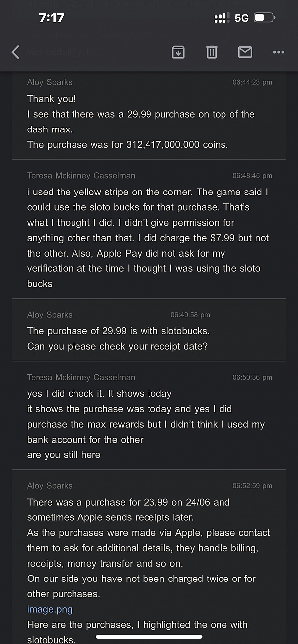Screen dimensions: 298x644
Task: Tap the three-dot more options icon
Action: (x=278, y=52)
